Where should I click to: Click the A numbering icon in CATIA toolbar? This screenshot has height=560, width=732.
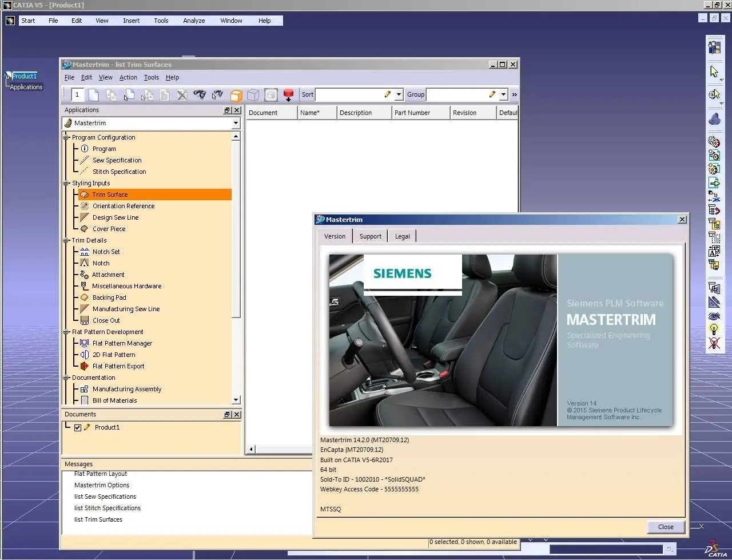pos(714,251)
